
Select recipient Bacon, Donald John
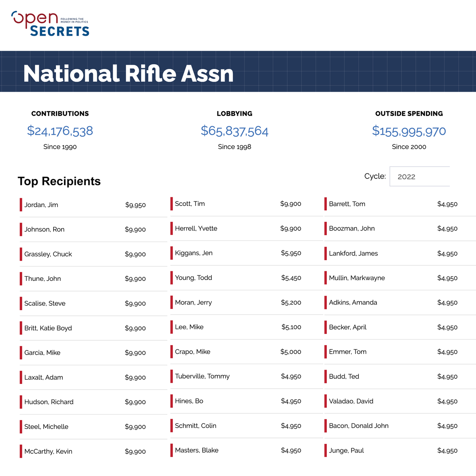(x=359, y=426)
